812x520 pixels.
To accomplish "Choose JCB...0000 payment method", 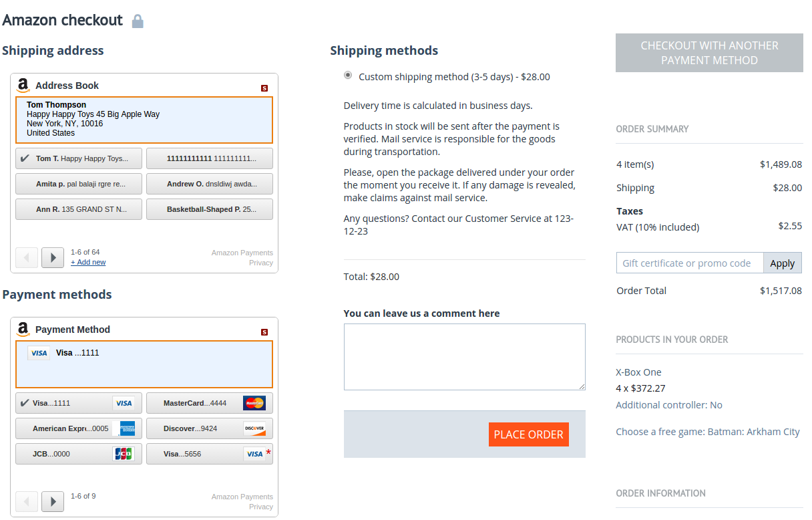I will (79, 454).
